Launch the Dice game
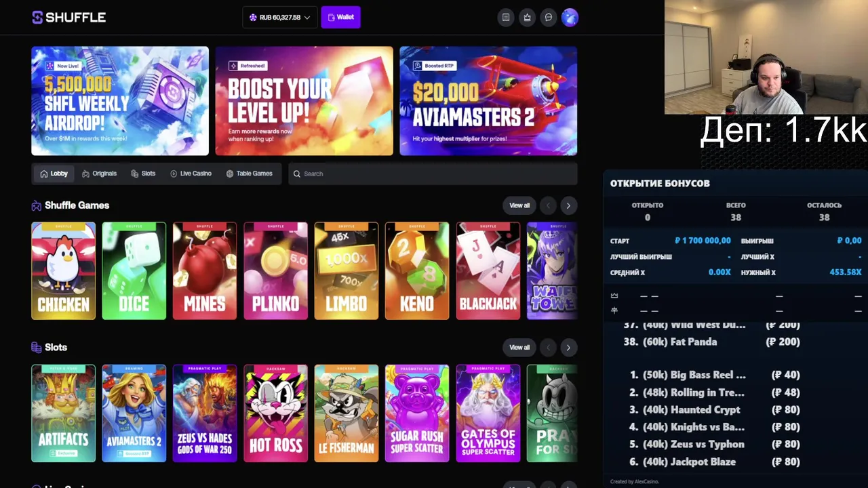This screenshot has height=488, width=868. [134, 271]
